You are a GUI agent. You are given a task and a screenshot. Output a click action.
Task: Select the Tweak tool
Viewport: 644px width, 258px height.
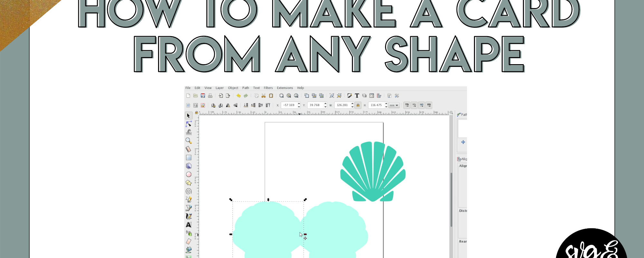pos(189,132)
